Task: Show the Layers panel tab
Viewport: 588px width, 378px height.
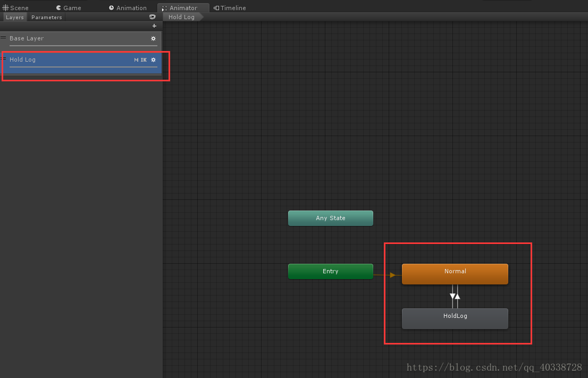Action: click(x=15, y=17)
